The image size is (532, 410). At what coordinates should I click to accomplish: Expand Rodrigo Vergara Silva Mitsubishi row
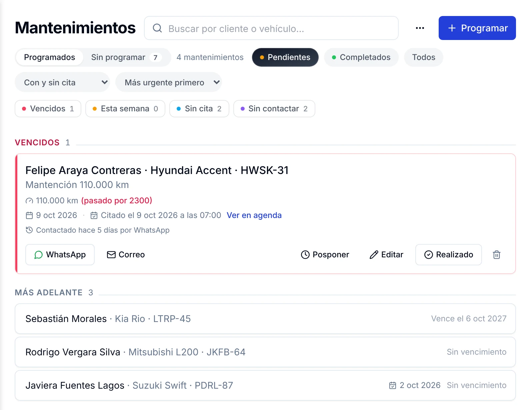(265, 352)
